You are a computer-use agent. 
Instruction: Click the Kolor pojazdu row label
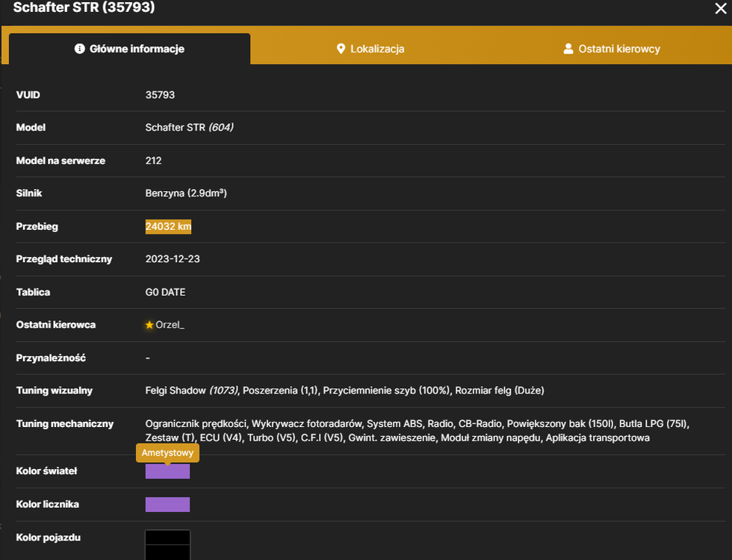(x=49, y=538)
